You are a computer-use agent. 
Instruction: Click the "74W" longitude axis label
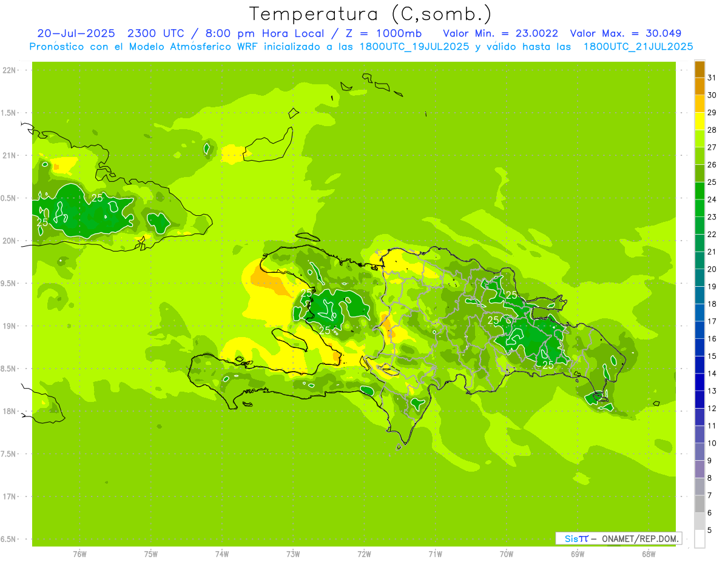point(222,554)
